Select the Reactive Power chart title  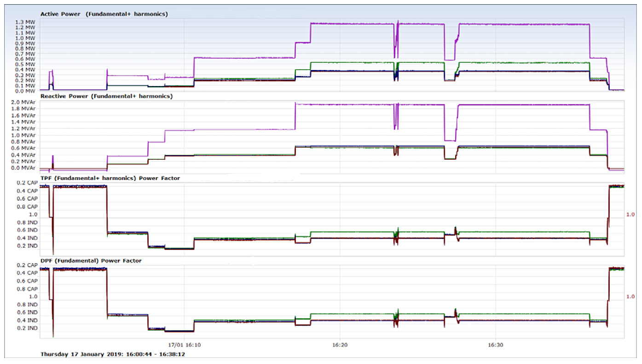coord(106,97)
